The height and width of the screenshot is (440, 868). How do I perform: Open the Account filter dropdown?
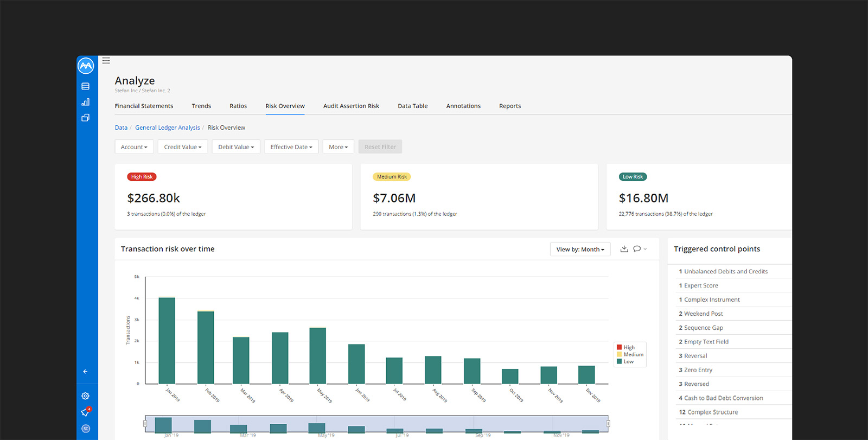134,147
